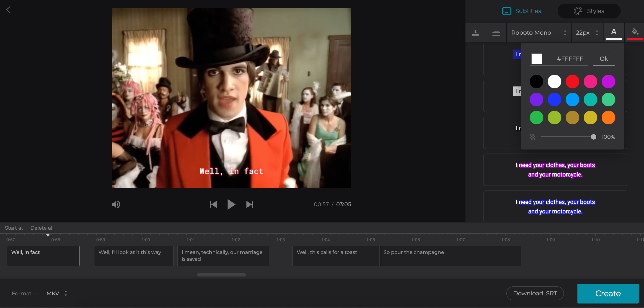Image resolution: width=644 pixels, height=308 pixels.
Task: Select the magenta outline subtitle style preset
Action: [555, 170]
